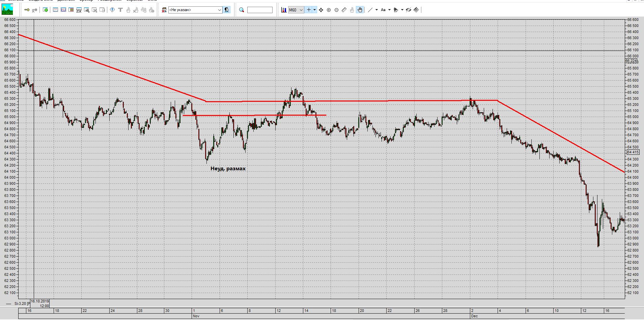Click the chart bars icon beside M60
The width and height of the screenshot is (644, 320).
coord(284,10)
